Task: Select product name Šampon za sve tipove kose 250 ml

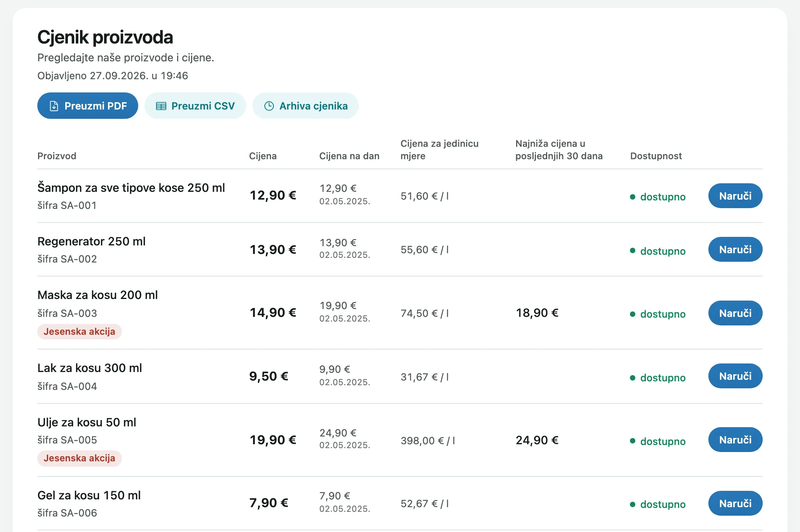Action: (x=131, y=188)
